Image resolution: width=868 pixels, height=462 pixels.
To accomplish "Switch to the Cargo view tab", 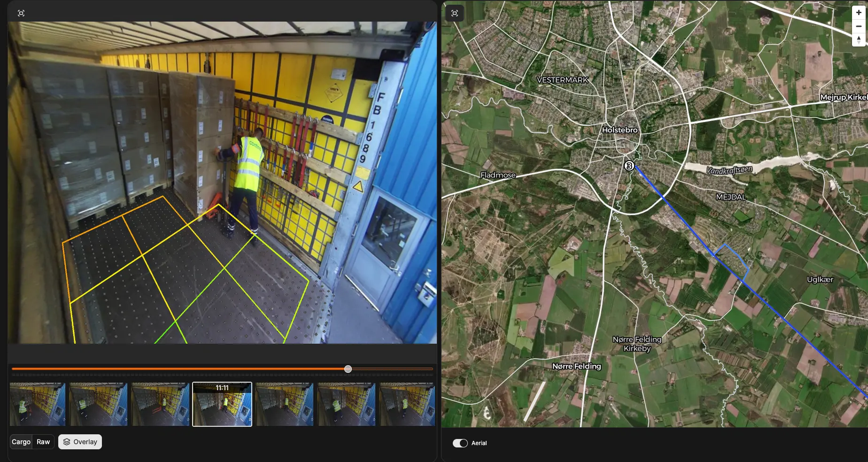I will (21, 442).
